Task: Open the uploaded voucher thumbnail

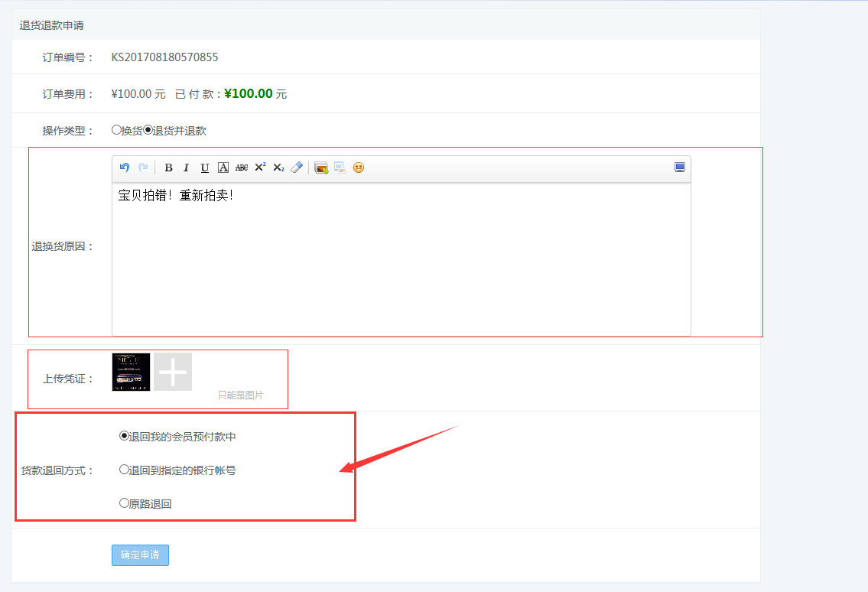Action: [132, 372]
